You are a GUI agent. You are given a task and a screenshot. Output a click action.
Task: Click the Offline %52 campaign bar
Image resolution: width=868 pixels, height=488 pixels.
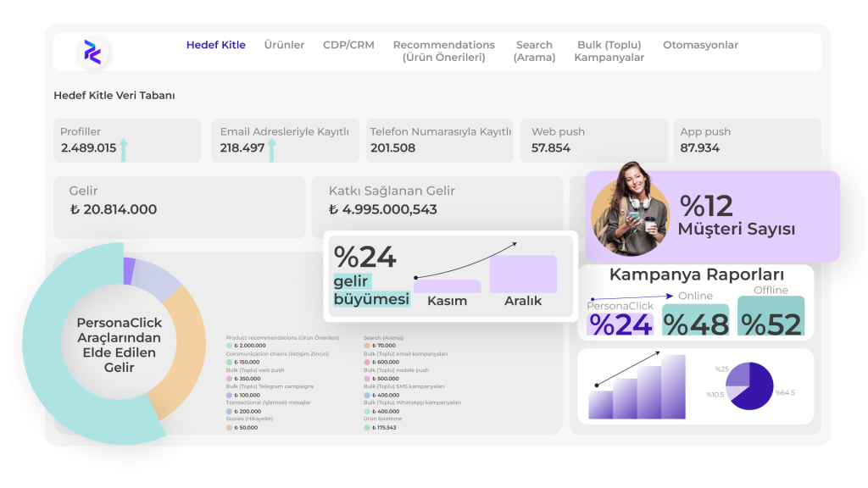(771, 317)
